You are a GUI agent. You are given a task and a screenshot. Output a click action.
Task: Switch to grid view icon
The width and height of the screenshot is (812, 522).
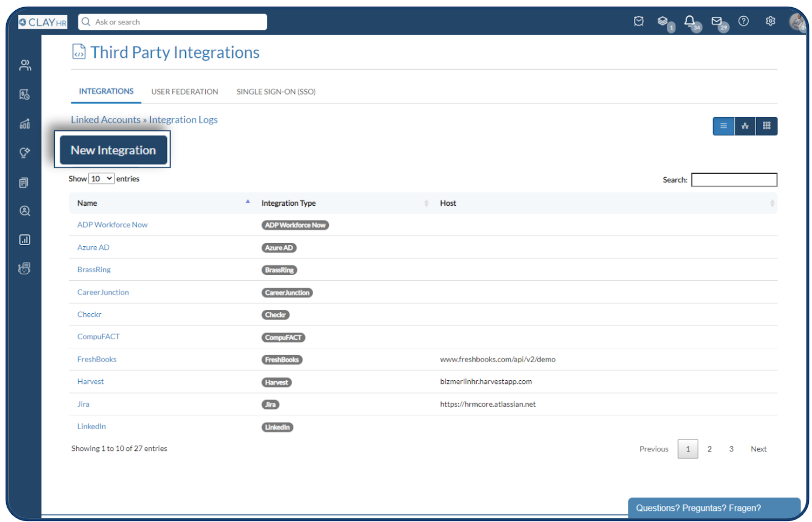coord(766,126)
